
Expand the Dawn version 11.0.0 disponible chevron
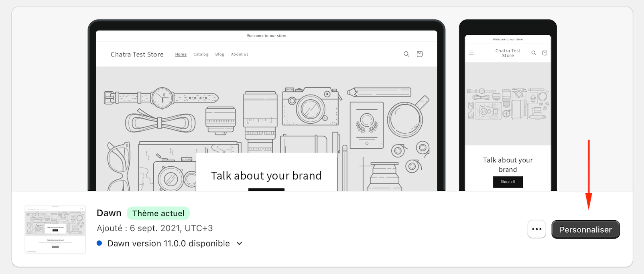[x=240, y=244]
